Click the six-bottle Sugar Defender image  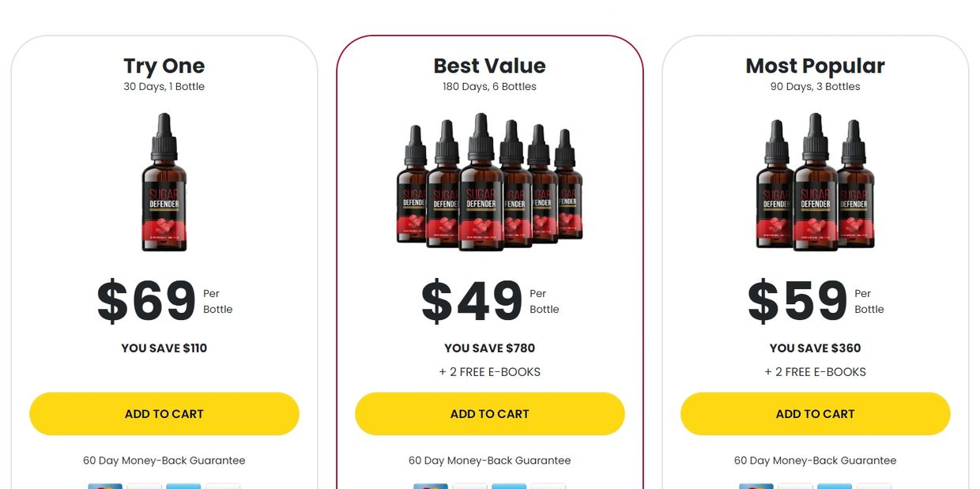pyautogui.click(x=490, y=182)
